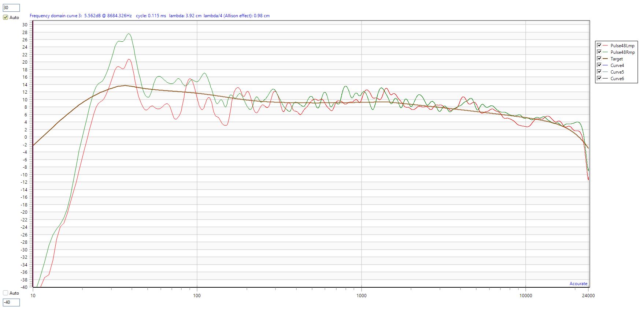Viewport: 644px width, 310px height.
Task: Click the 'cycle: 0.115 ms' readout
Action: pos(151,16)
